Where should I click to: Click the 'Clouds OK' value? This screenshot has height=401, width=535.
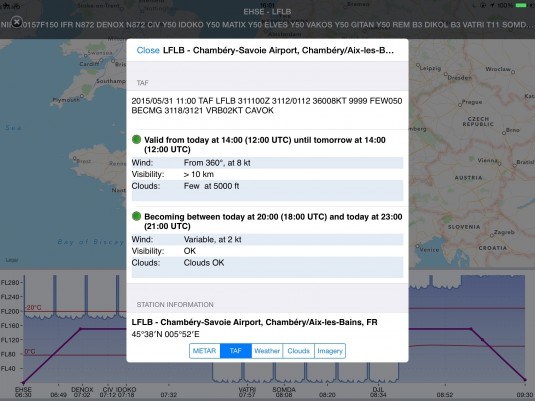tap(204, 263)
